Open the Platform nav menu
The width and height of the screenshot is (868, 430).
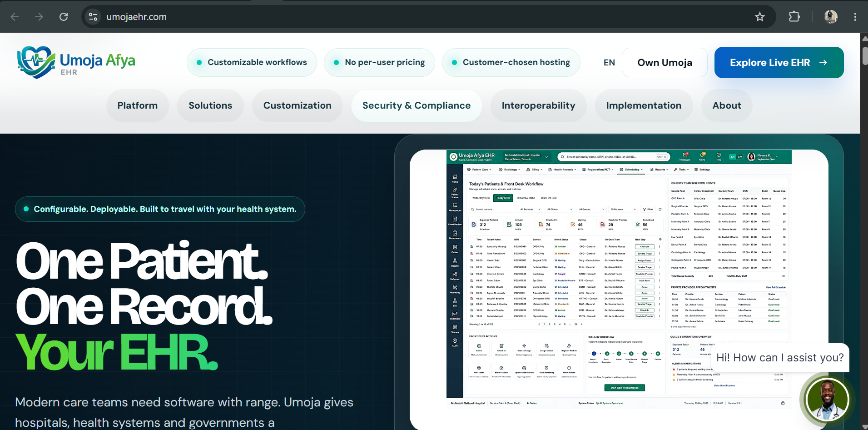point(138,105)
